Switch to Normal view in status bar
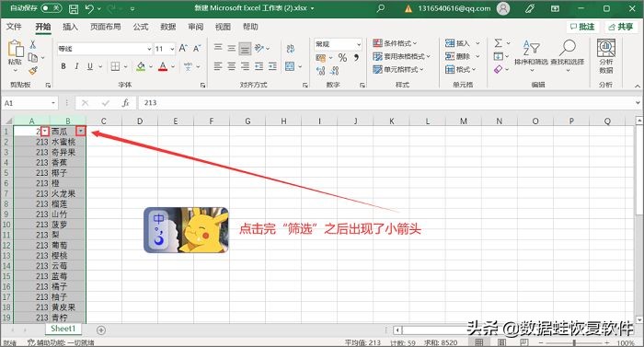Screen dimensions: 644x347 [479, 342]
